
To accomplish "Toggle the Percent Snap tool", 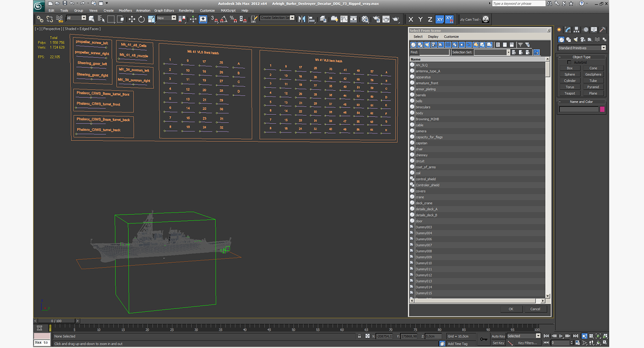I will (x=233, y=19).
